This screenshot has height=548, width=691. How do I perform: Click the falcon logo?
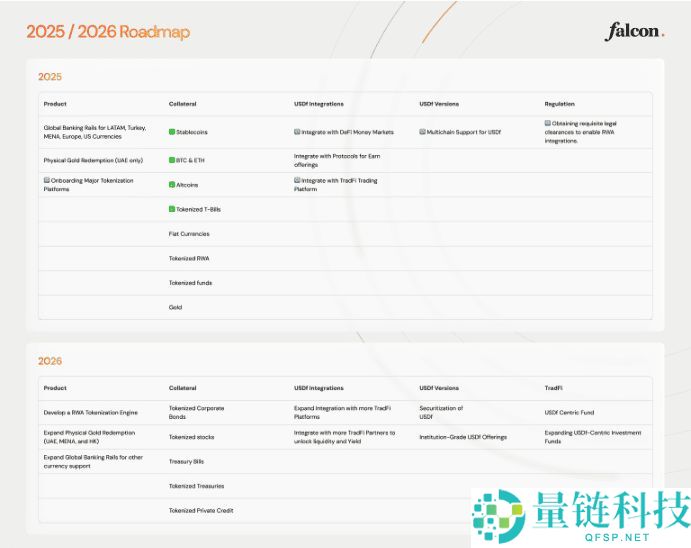pyautogui.click(x=634, y=31)
